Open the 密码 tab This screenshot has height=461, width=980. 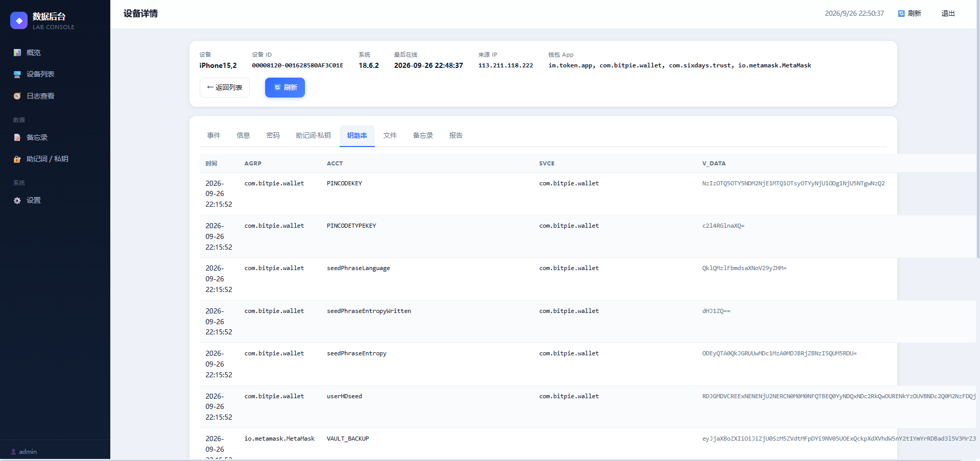[x=273, y=135]
